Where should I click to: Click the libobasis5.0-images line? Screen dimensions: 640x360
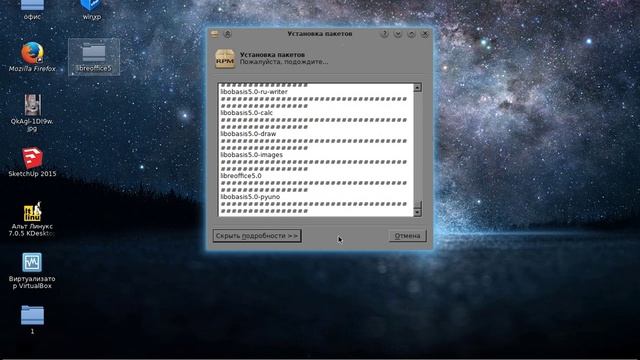point(251,155)
